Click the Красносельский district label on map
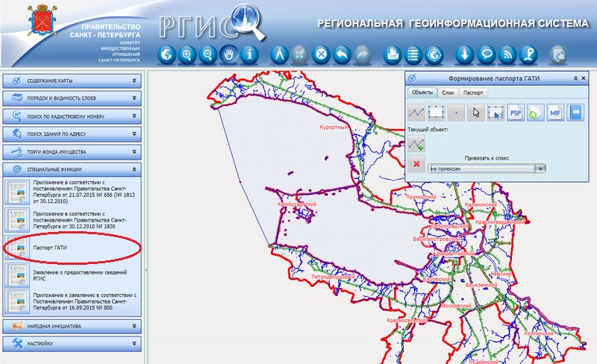 [407, 321]
